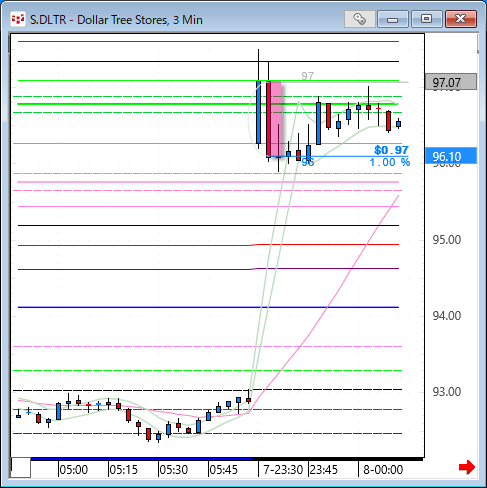487x488 pixels.
Task: Click the 05:45 time axis label
Action: click(224, 470)
